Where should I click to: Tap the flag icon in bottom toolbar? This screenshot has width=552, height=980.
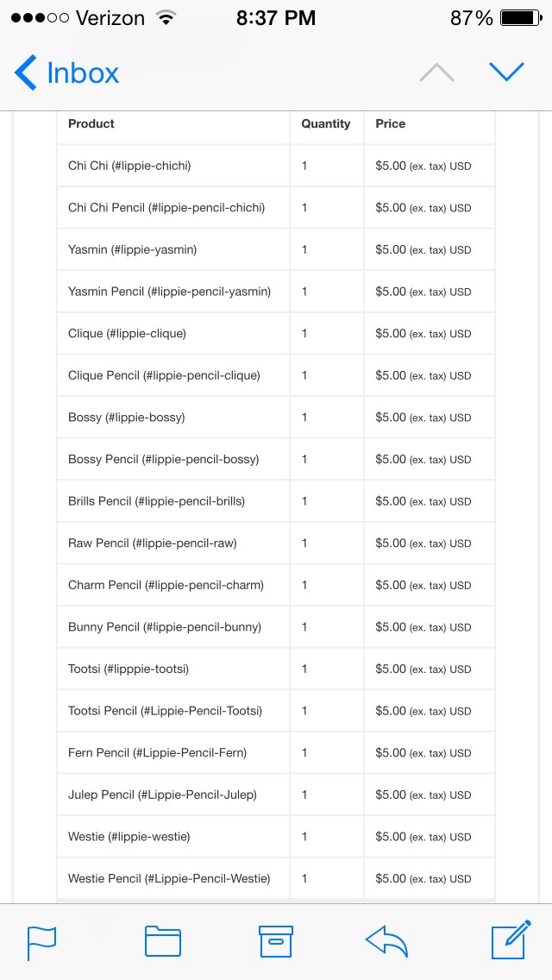click(42, 942)
